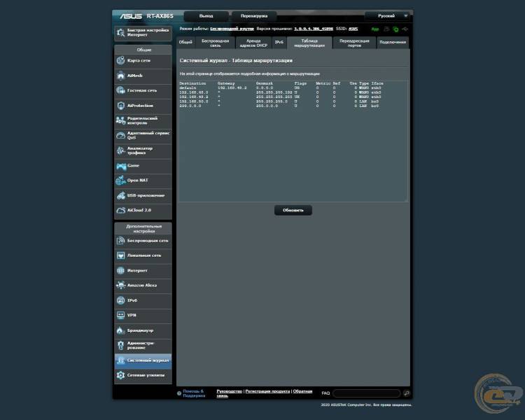The width and height of the screenshot is (525, 420).
Task: Click the Дополнительные настройки section header
Action: tap(143, 229)
